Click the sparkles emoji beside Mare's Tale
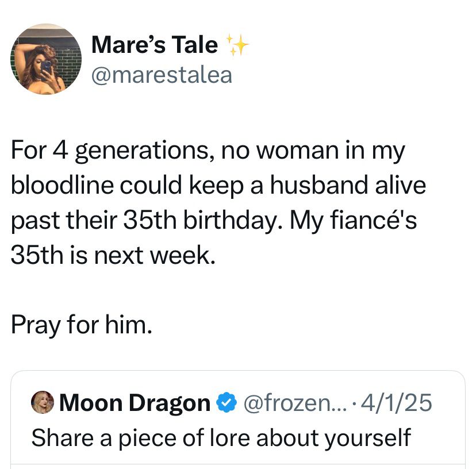 click(x=237, y=45)
